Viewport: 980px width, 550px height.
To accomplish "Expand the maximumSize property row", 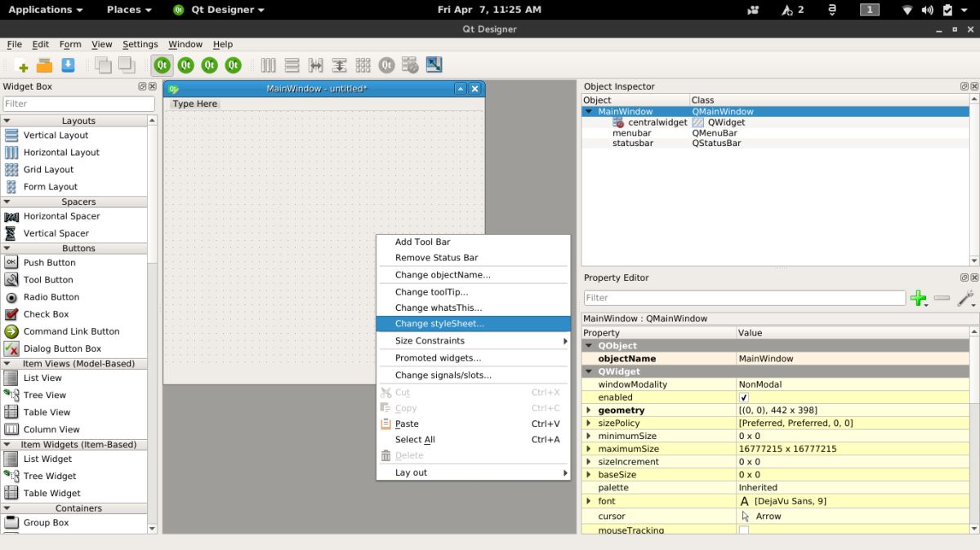I will pos(589,449).
